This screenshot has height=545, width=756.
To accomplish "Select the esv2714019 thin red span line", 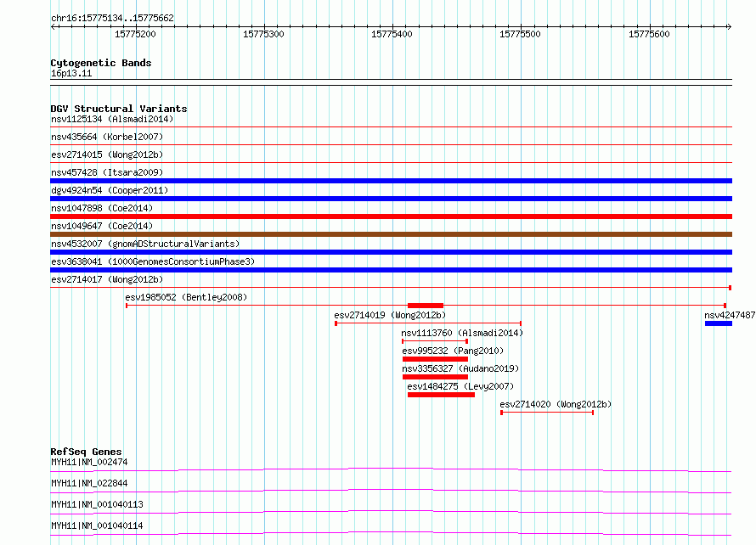I will [428, 323].
